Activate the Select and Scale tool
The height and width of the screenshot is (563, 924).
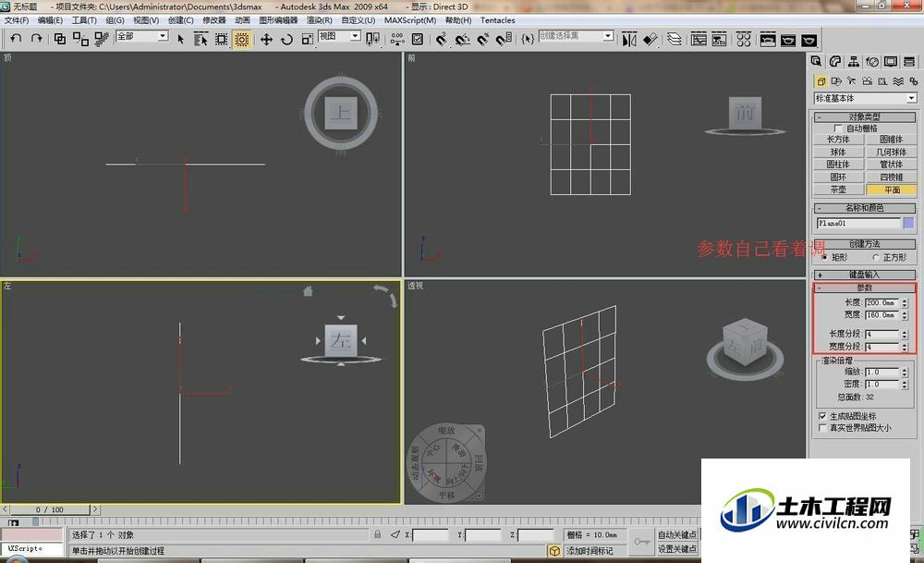pos(307,40)
